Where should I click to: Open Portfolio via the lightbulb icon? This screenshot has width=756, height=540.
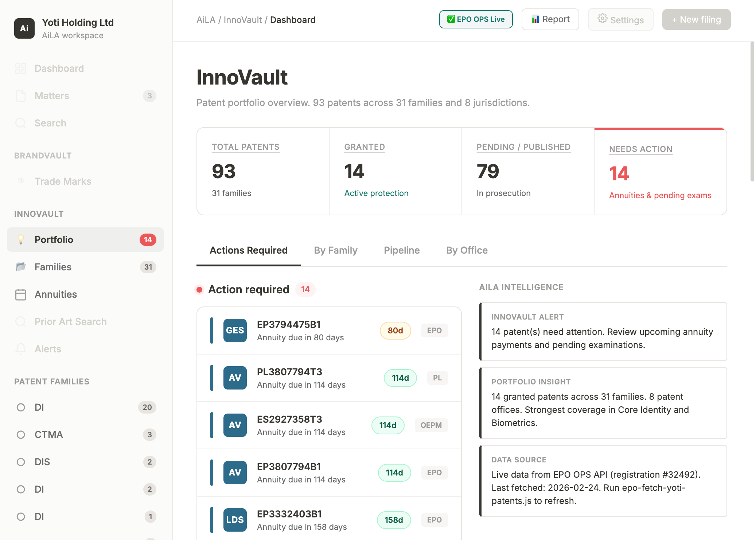pyautogui.click(x=21, y=239)
